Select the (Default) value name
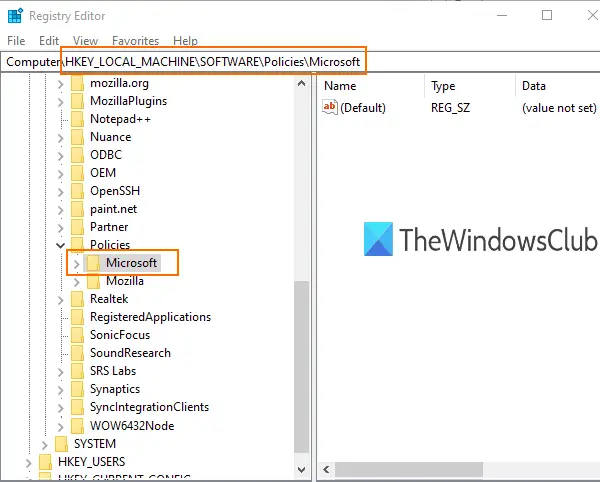The image size is (600, 482). pos(363,108)
